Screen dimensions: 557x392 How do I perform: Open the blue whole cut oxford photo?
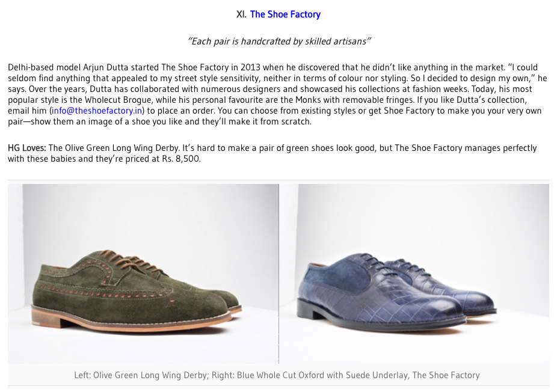[x=414, y=274]
